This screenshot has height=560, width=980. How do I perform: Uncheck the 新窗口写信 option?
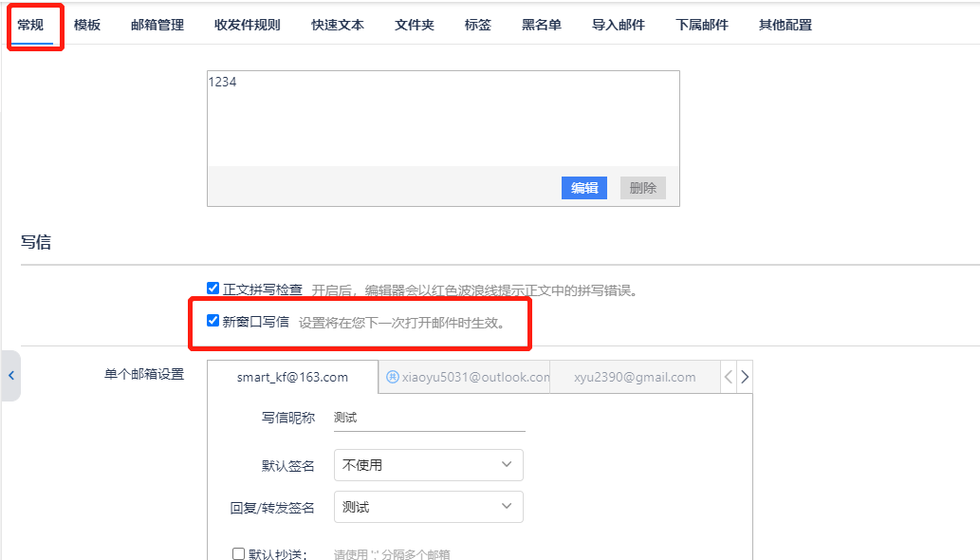[213, 321]
